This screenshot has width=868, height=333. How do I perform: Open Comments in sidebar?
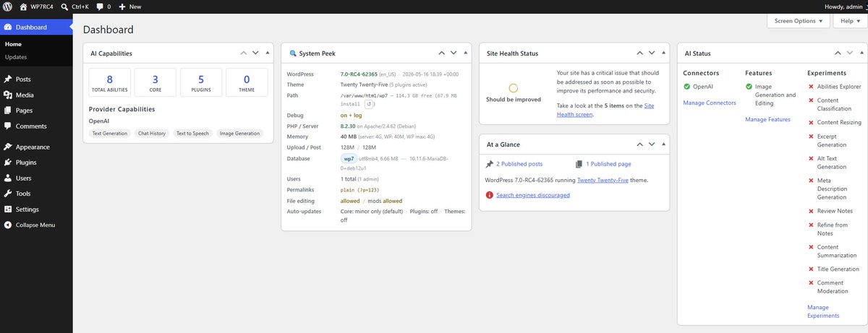[36, 126]
